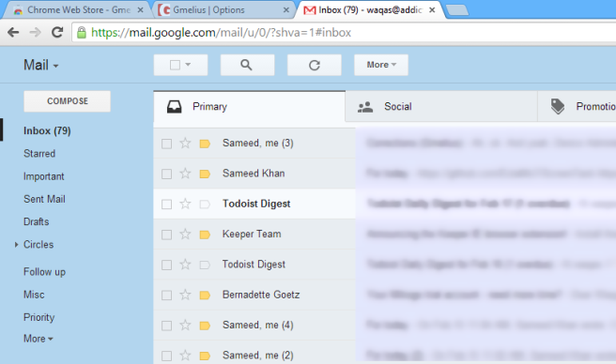Click the COMPOSE button
Screen dimensions: 616x364
pyautogui.click(x=68, y=101)
